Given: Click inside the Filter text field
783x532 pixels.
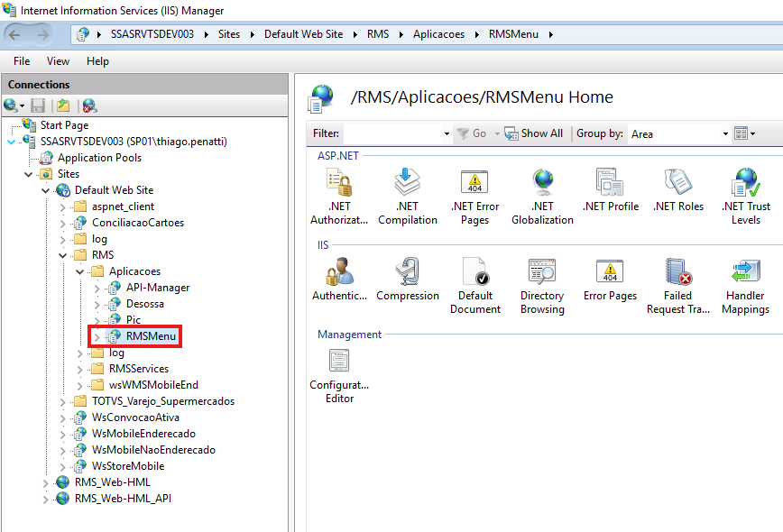Looking at the screenshot, I should point(392,133).
